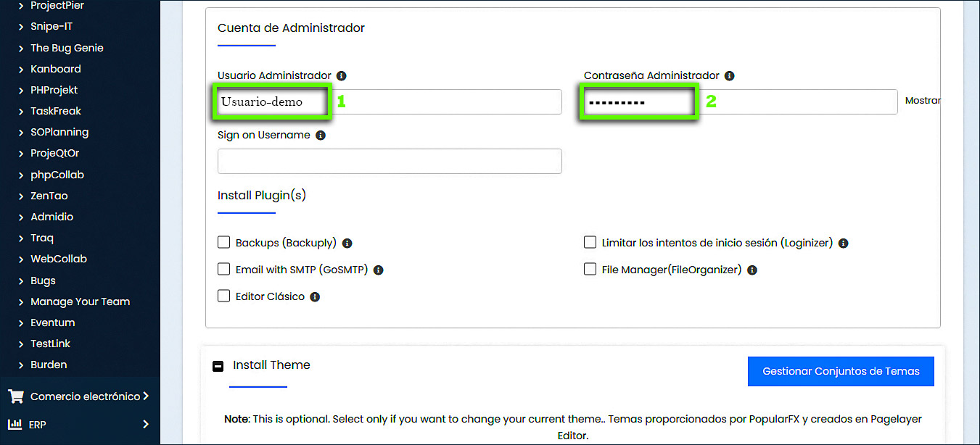Tick the Editor Clásico checkbox
The image size is (980, 445).
click(224, 296)
